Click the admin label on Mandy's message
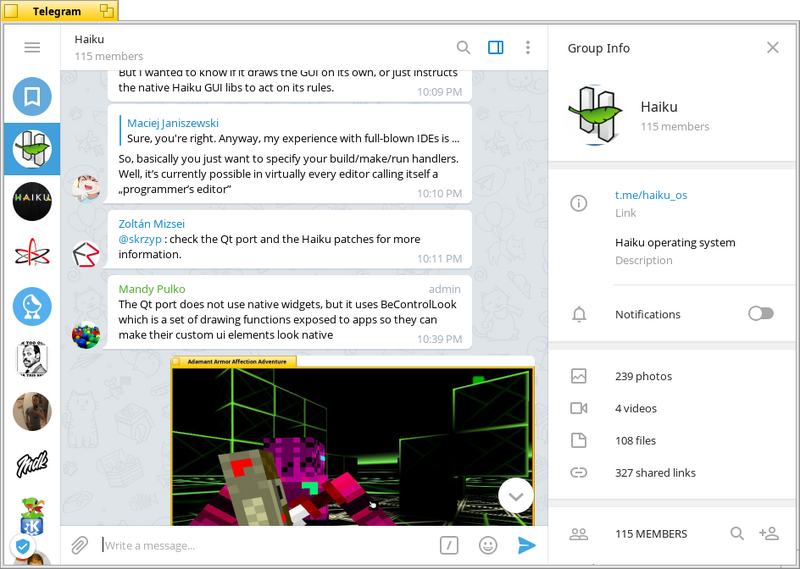The image size is (800, 569). [444, 289]
